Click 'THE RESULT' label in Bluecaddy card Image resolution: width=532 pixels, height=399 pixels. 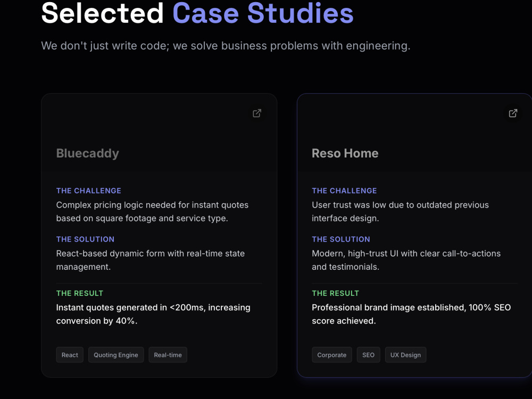(x=80, y=293)
